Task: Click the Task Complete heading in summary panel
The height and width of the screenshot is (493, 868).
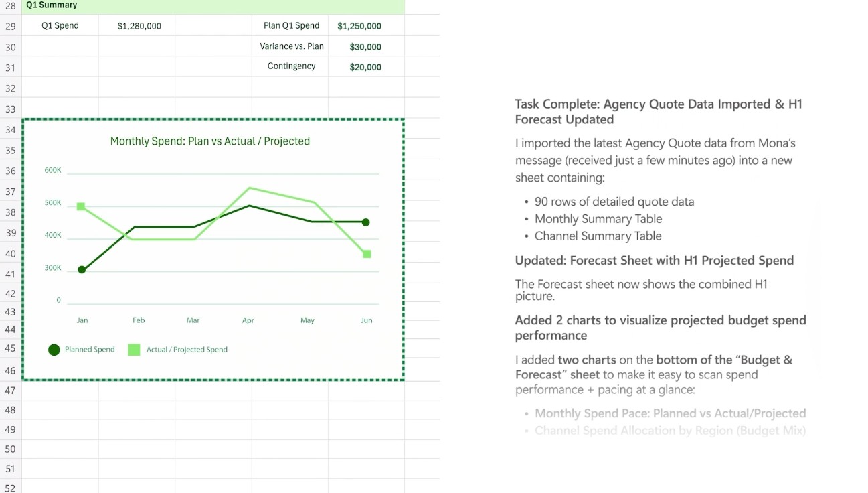Action: click(659, 112)
